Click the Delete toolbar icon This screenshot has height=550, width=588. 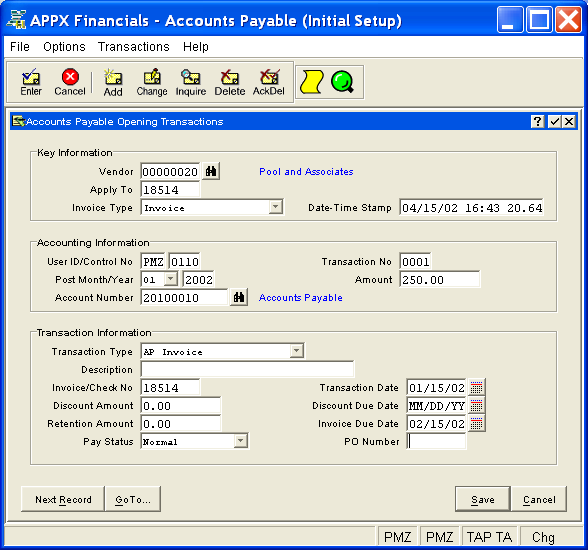pyautogui.click(x=230, y=82)
